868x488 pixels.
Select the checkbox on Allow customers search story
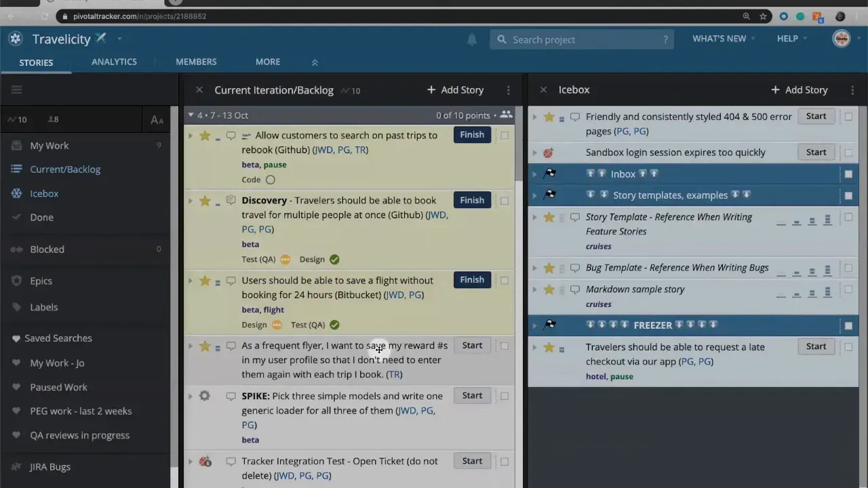(505, 135)
